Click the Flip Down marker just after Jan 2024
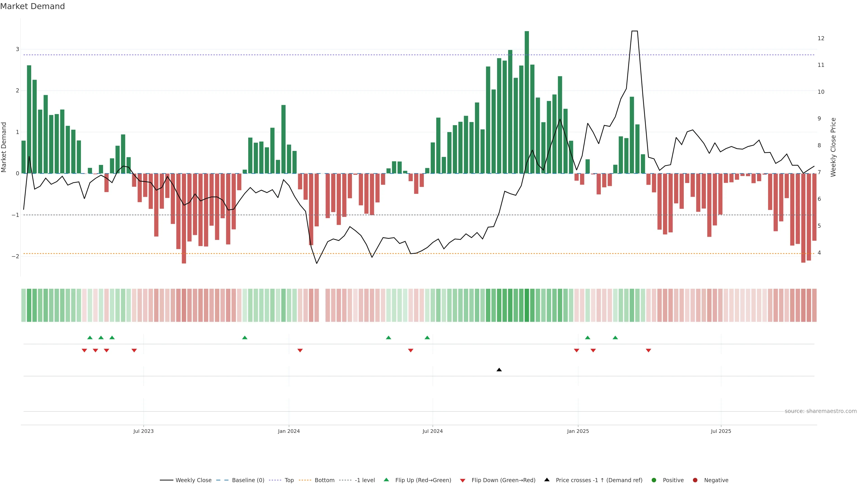The height and width of the screenshot is (488, 868). pyautogui.click(x=300, y=351)
